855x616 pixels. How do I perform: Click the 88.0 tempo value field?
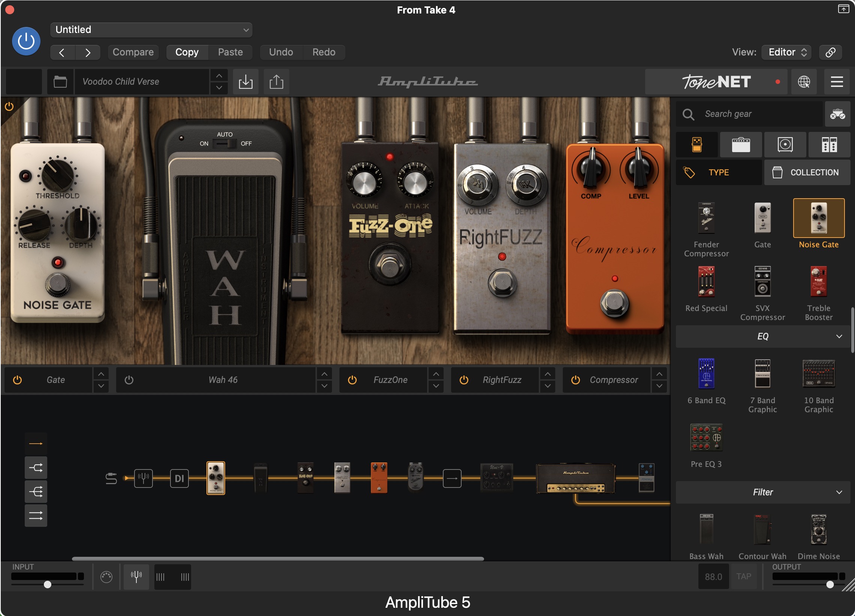click(x=713, y=576)
